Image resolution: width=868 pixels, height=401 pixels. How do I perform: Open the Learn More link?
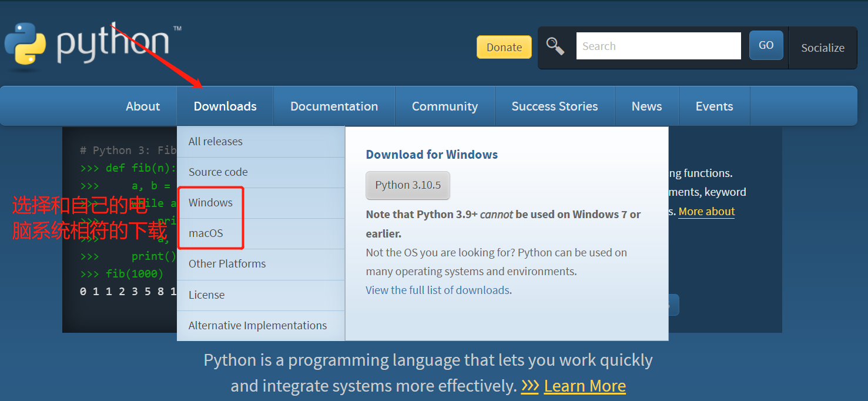585,386
